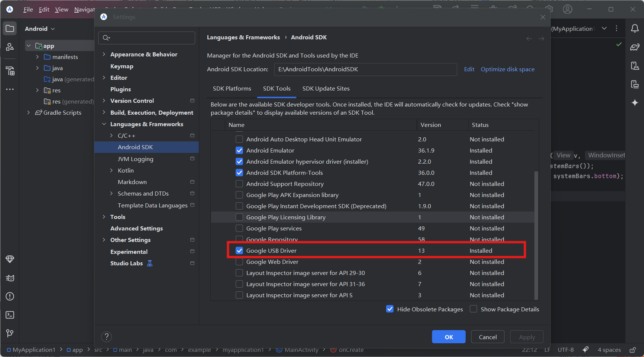Expand Version Control settings
The height and width of the screenshot is (357, 644).
pos(104,101)
